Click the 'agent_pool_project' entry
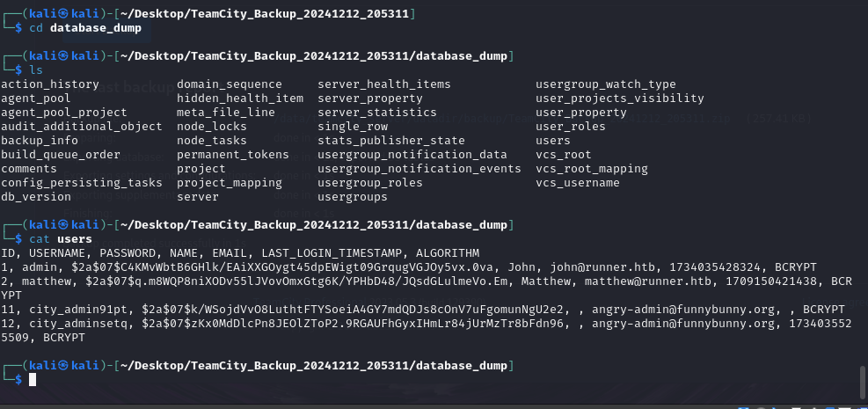Screen dimensions: 868x409 click(64, 113)
